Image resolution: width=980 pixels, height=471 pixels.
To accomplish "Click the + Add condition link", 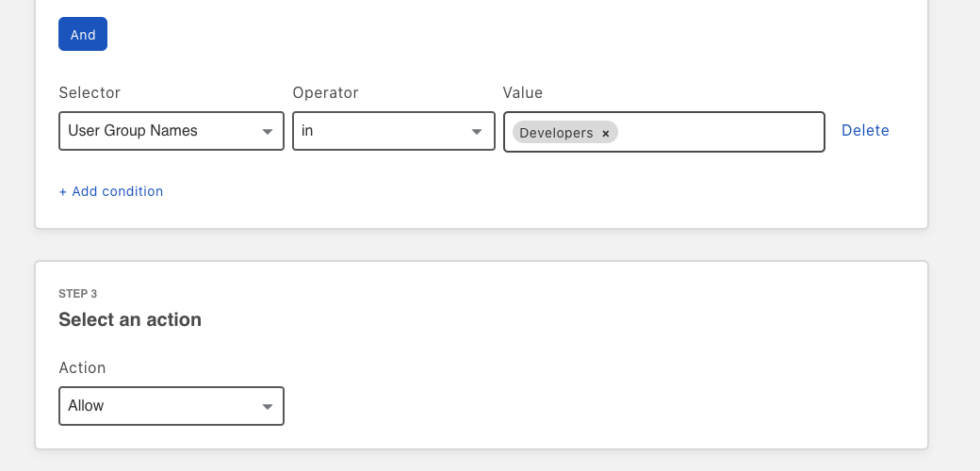I will (x=110, y=191).
